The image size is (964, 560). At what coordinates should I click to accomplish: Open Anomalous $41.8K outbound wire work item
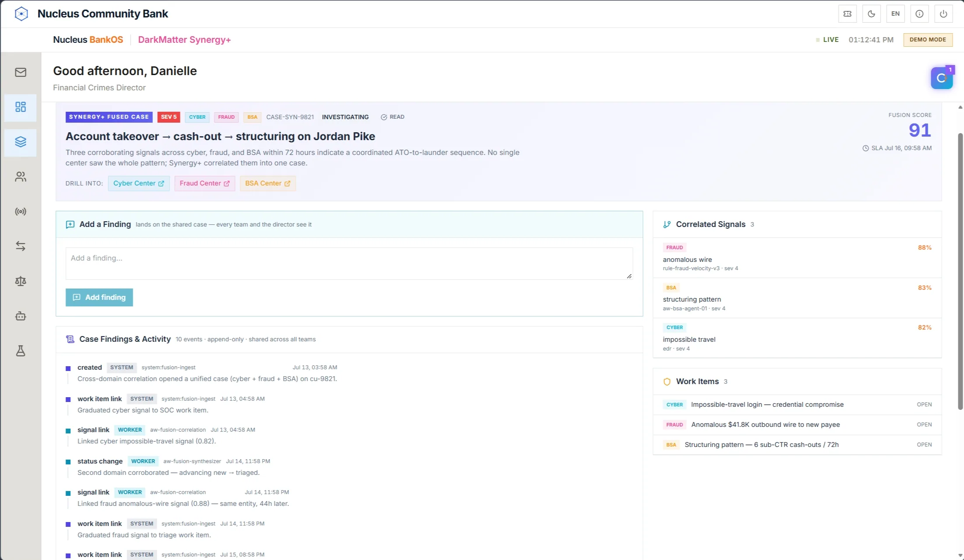pos(797,425)
